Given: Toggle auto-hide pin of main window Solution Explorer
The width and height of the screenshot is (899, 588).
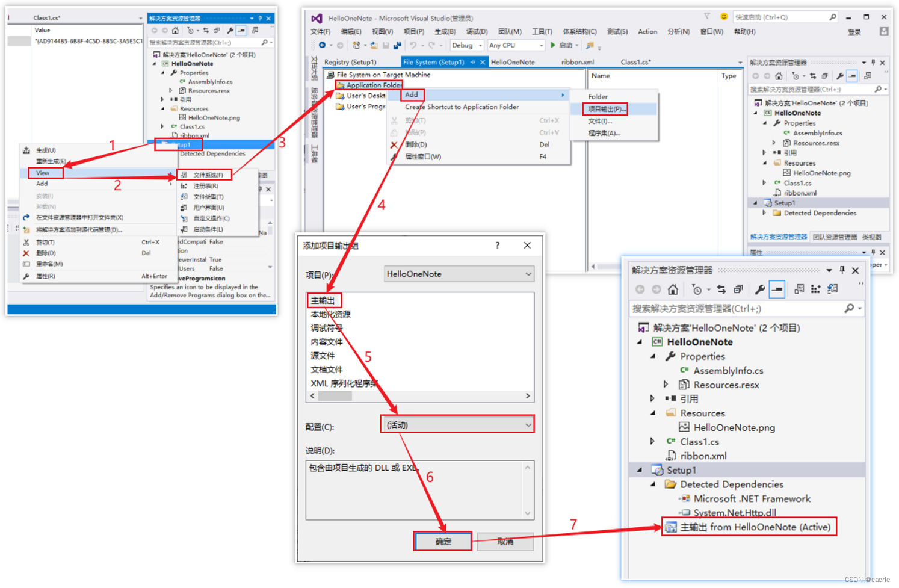Looking at the screenshot, I should (x=873, y=62).
